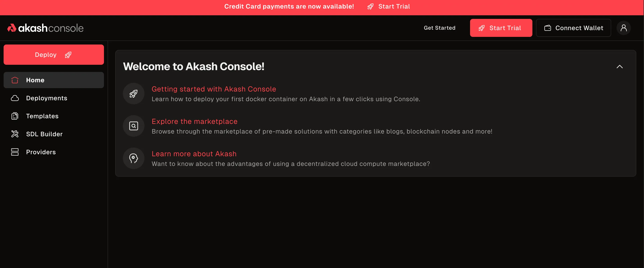The width and height of the screenshot is (644, 268).
Task: Click the Connect Wallet button
Action: pyautogui.click(x=573, y=28)
